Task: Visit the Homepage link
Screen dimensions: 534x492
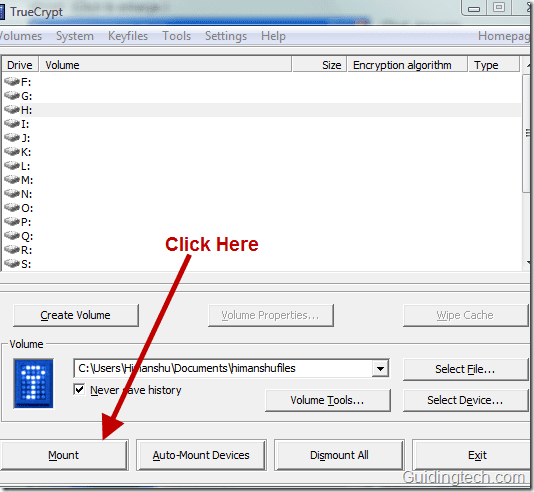Action: click(x=504, y=36)
